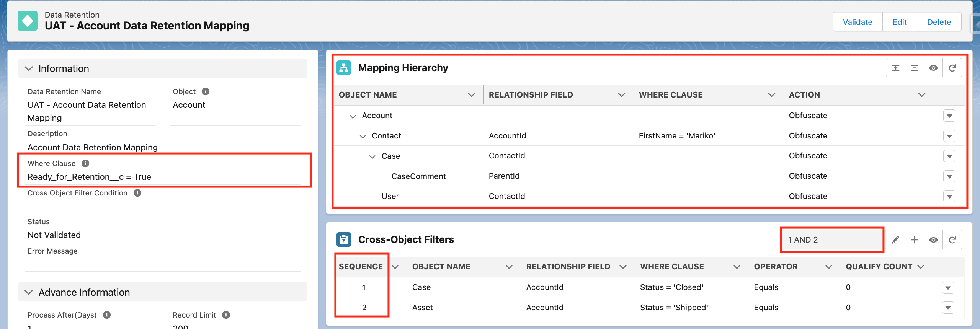Click expand all icon in Mapping Hierarchy
The image size is (980, 329).
895,68
